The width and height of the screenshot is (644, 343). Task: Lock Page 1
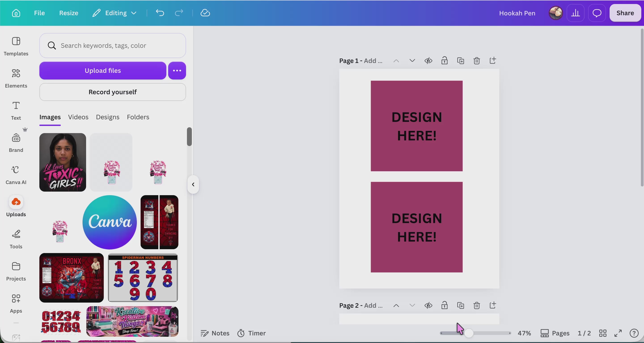point(445,61)
